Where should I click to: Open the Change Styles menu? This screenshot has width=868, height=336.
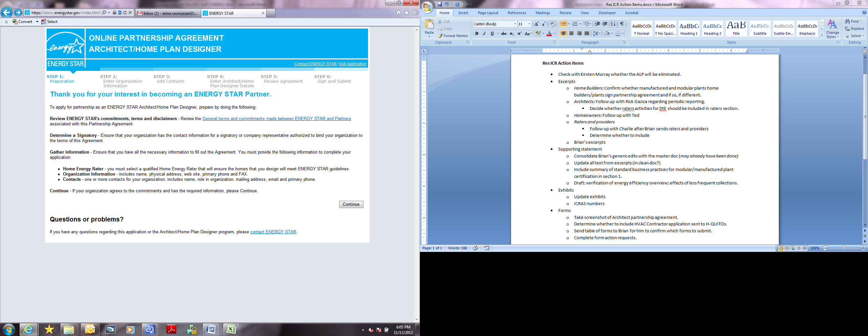pos(832,29)
